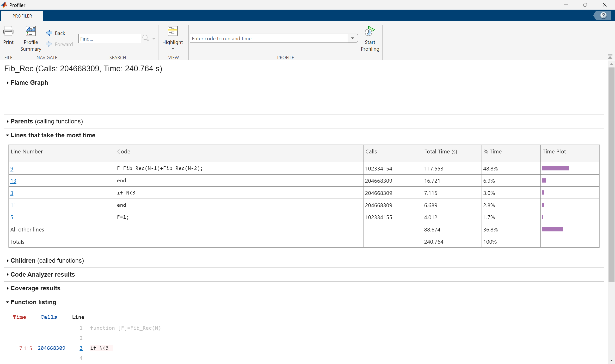Viewport: 615px width, 364px height.
Task: Click Start Profiling icon
Action: point(369,31)
